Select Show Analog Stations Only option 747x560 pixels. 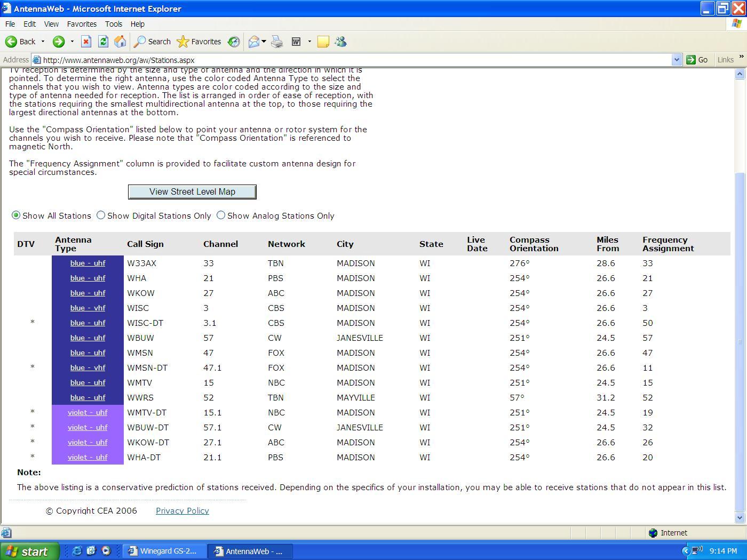[x=221, y=215]
